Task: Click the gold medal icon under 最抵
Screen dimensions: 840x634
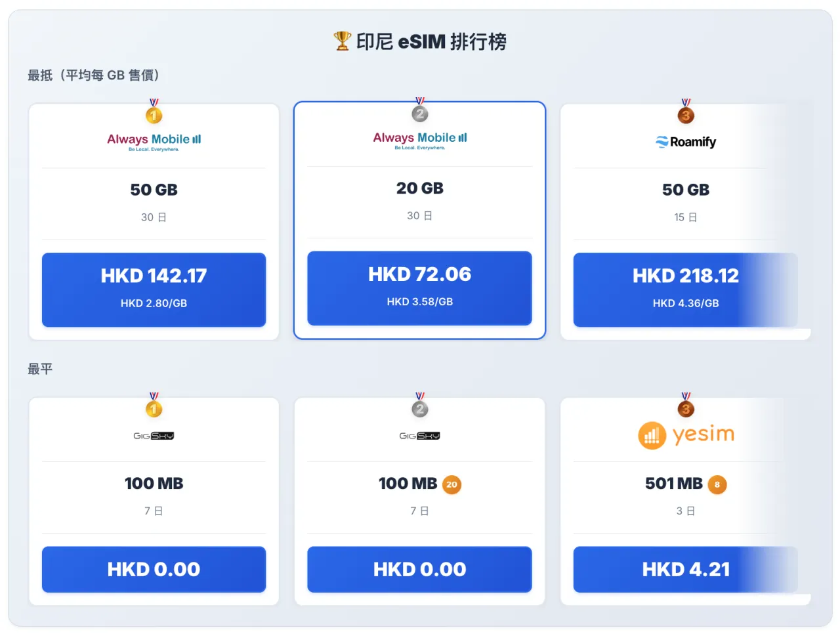Action: coord(154,114)
